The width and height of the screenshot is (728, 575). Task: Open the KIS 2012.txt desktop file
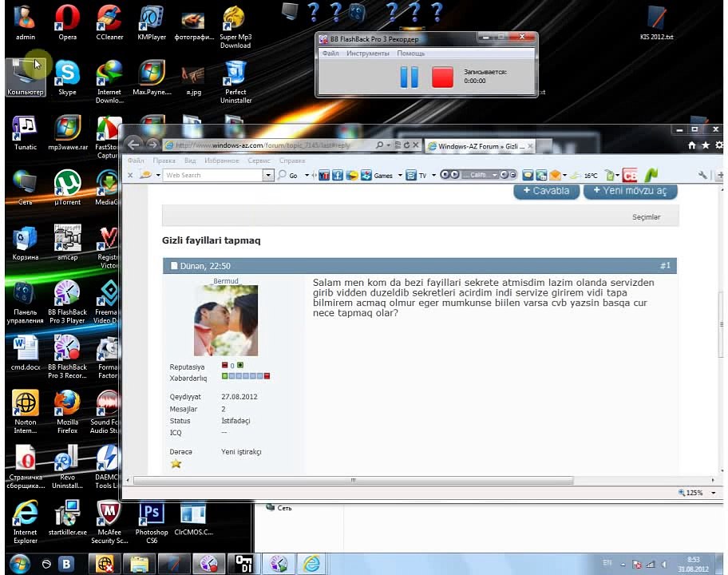pos(656,22)
